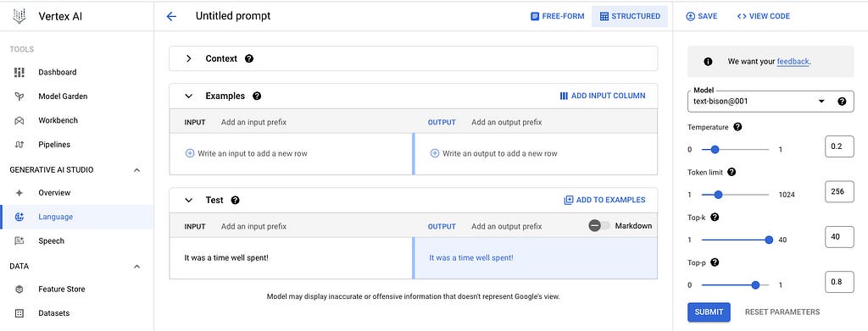Image resolution: width=868 pixels, height=331 pixels.
Task: Select the Structured tab
Action: [630, 17]
